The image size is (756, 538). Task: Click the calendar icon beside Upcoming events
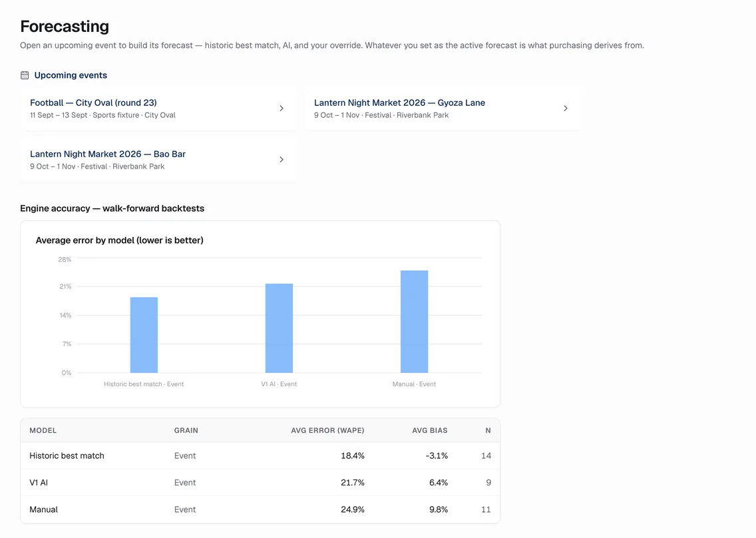[x=25, y=75]
